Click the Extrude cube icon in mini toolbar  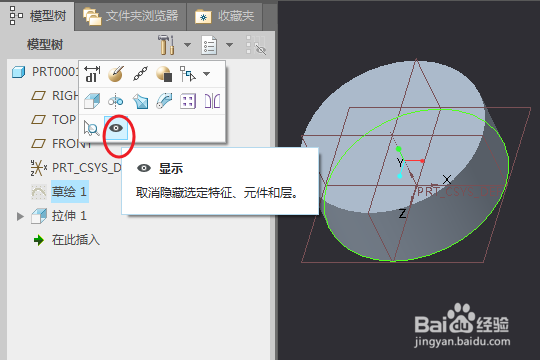[92, 101]
